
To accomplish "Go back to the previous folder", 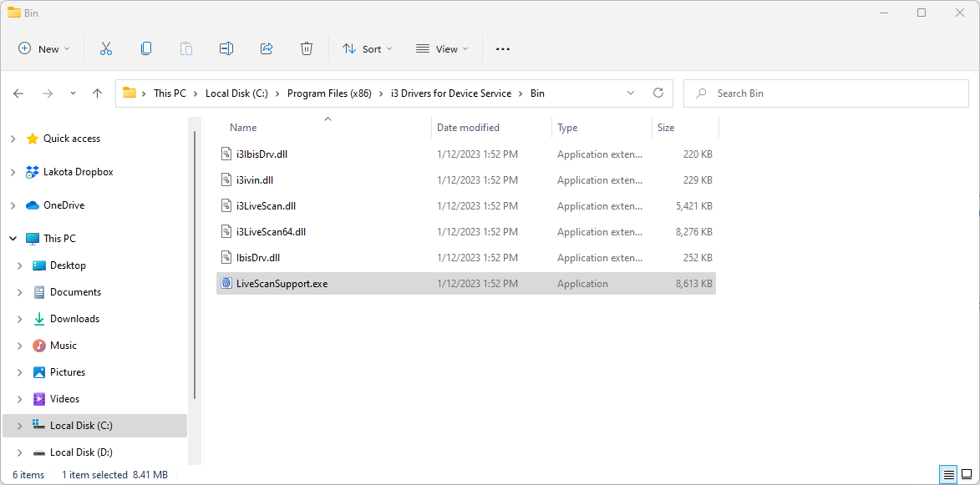I will tap(18, 93).
